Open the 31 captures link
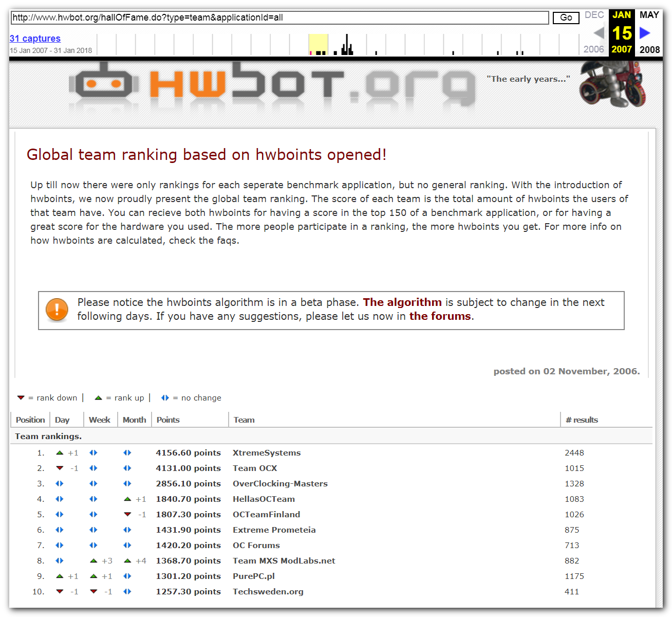The image size is (672, 617). tap(35, 39)
